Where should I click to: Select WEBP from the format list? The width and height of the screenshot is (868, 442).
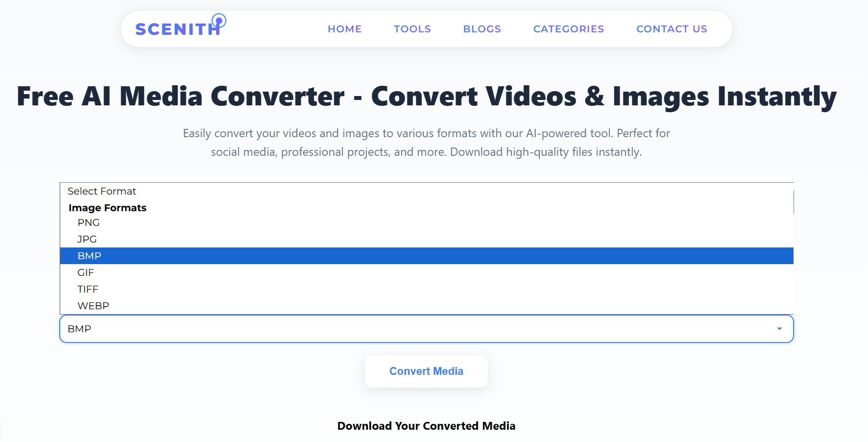[93, 306]
